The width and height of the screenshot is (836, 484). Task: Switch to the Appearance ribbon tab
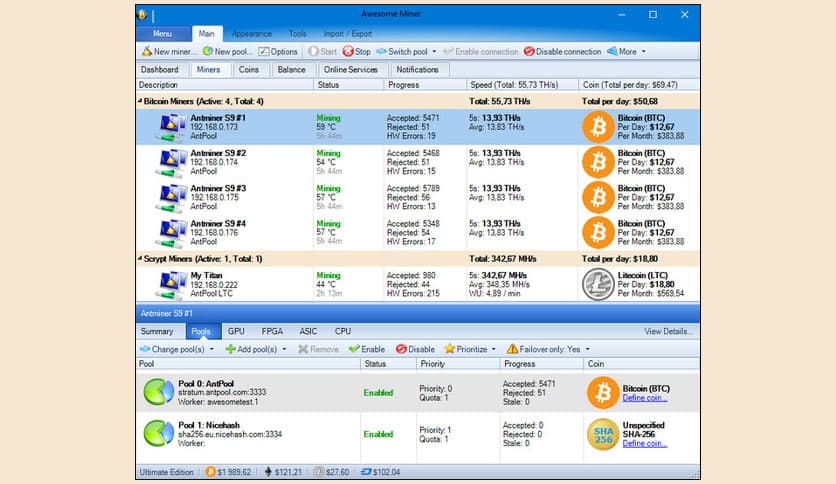tap(252, 34)
